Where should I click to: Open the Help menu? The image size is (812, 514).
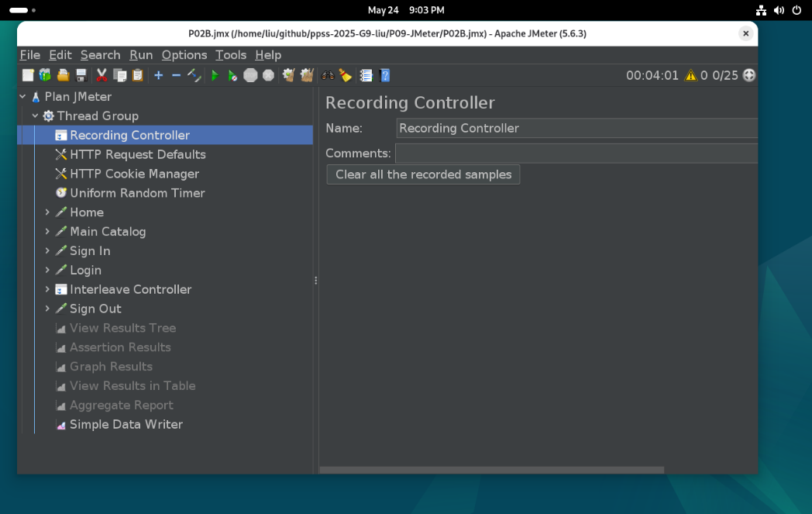coord(268,55)
